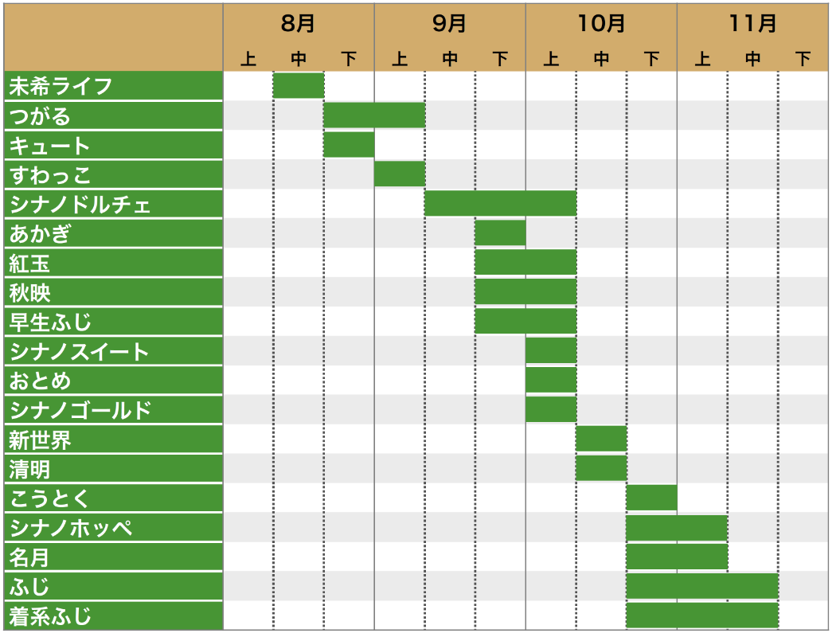The width and height of the screenshot is (840, 637).
Task: Click the 8月 month header
Action: click(299, 24)
